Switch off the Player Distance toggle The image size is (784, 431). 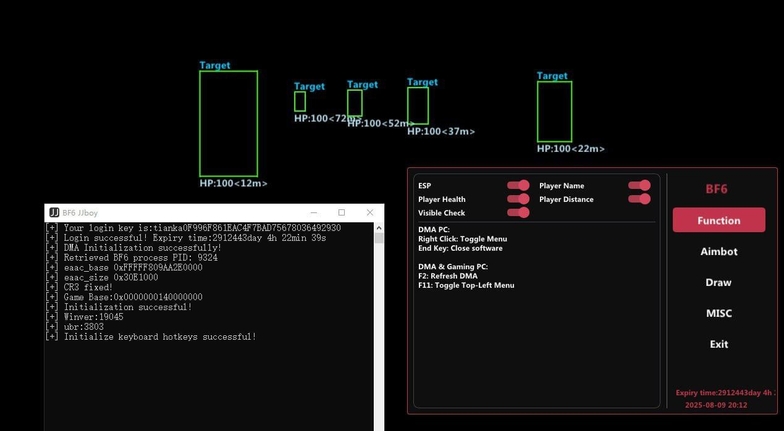pyautogui.click(x=639, y=199)
